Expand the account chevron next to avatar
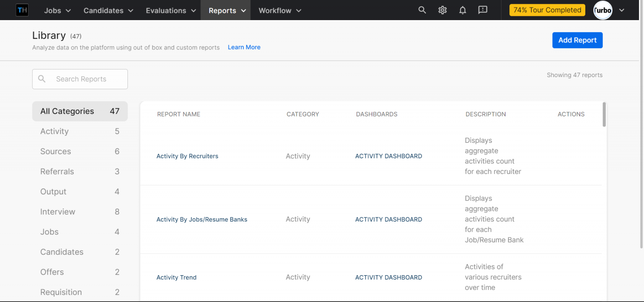This screenshot has height=302, width=644. [x=622, y=10]
